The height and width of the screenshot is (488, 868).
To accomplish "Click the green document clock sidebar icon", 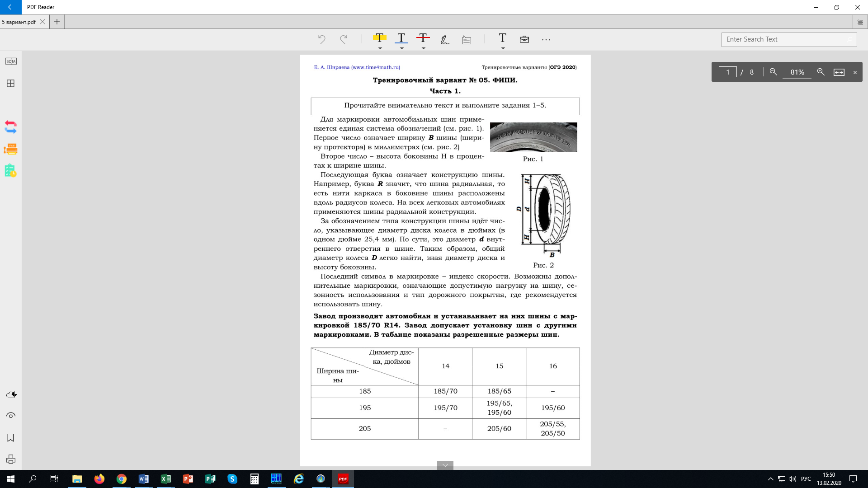I will (11, 170).
